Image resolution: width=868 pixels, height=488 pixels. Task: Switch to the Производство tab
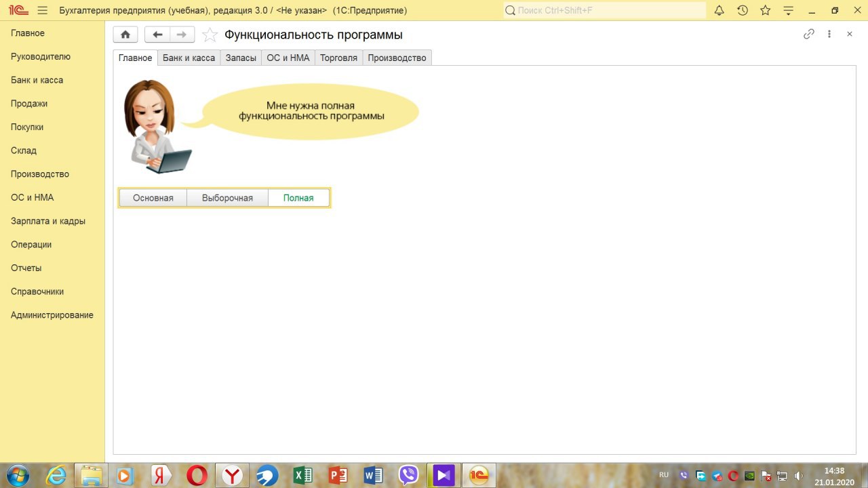397,58
